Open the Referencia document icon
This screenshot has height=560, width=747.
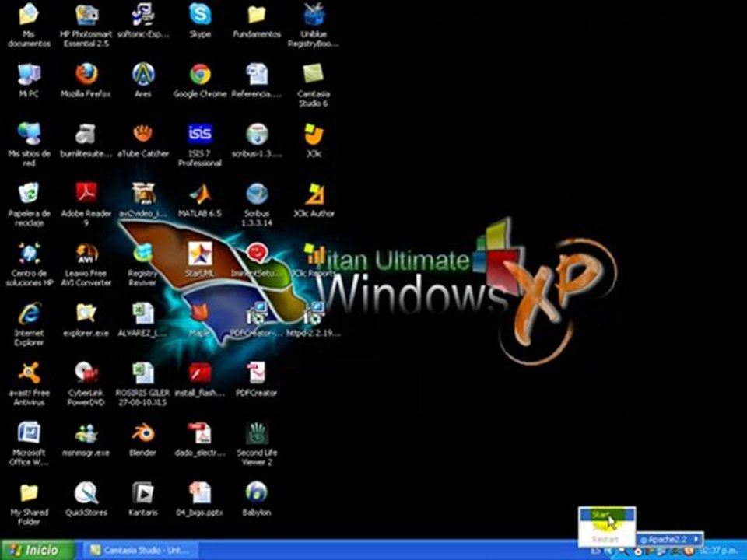tap(257, 80)
